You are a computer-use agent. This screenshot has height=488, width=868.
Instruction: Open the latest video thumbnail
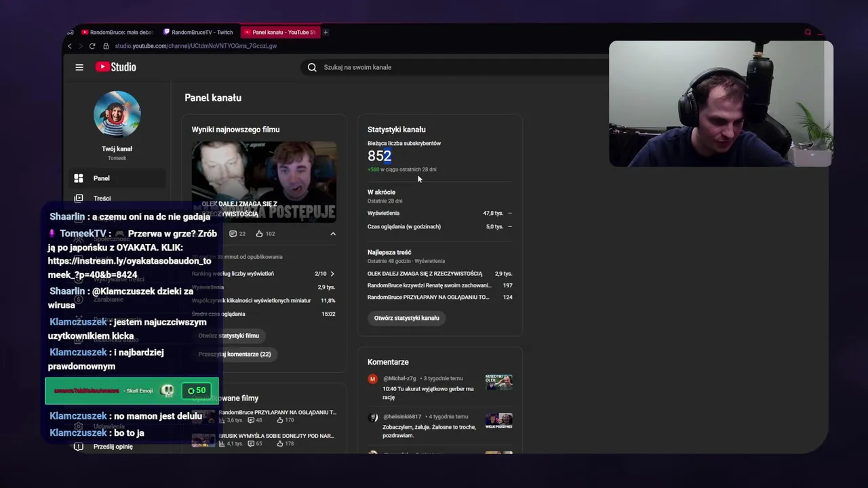[x=264, y=182]
